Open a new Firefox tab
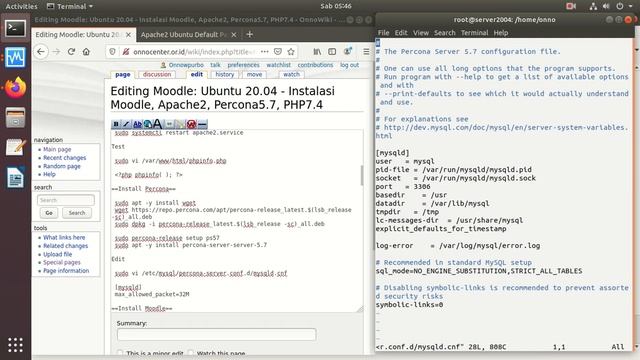The width and height of the screenshot is (640, 360). pos(250,35)
